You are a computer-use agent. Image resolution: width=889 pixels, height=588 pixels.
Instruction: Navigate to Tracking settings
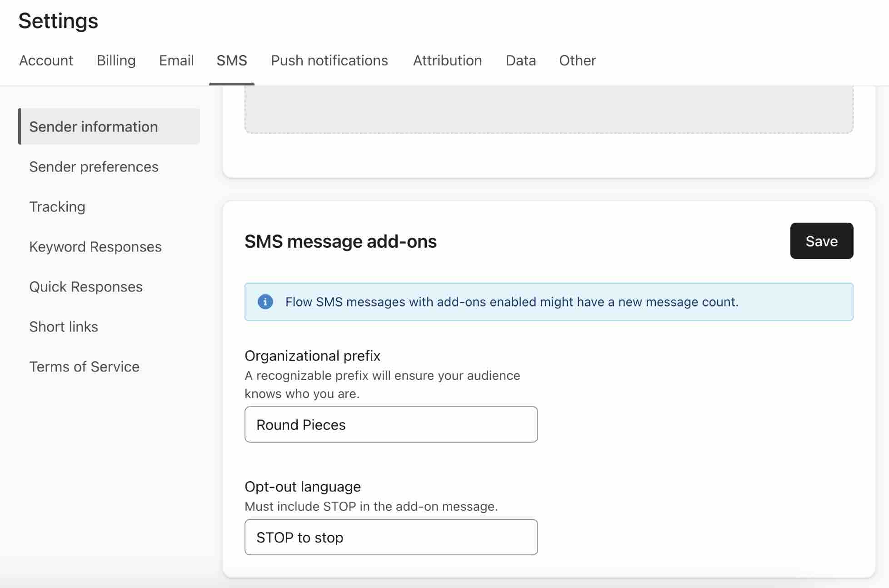pyautogui.click(x=56, y=206)
